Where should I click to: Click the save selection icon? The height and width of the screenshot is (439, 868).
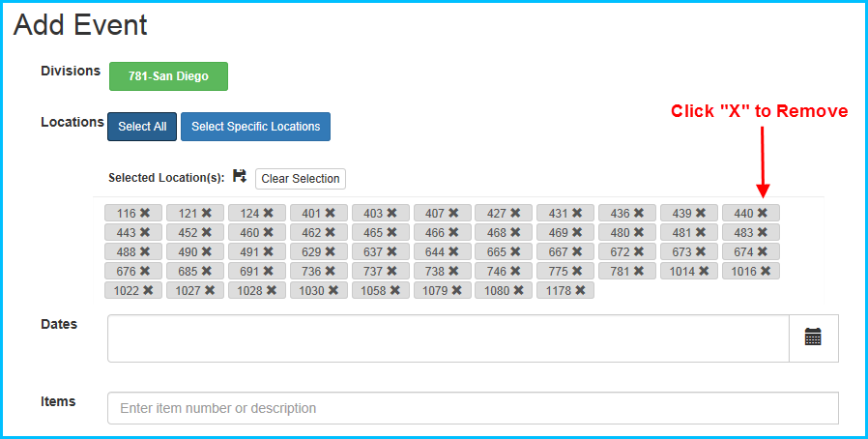pyautogui.click(x=240, y=176)
